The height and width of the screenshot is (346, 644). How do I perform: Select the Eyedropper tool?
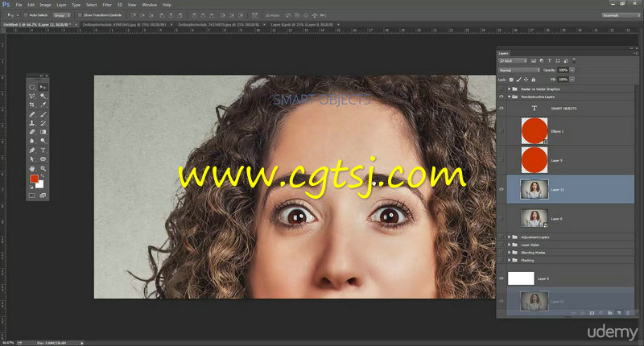pos(43,105)
